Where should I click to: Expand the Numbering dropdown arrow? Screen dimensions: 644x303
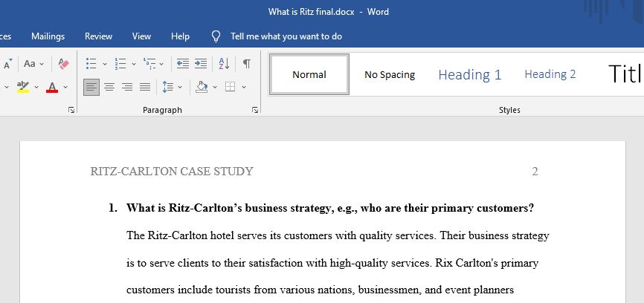click(133, 64)
